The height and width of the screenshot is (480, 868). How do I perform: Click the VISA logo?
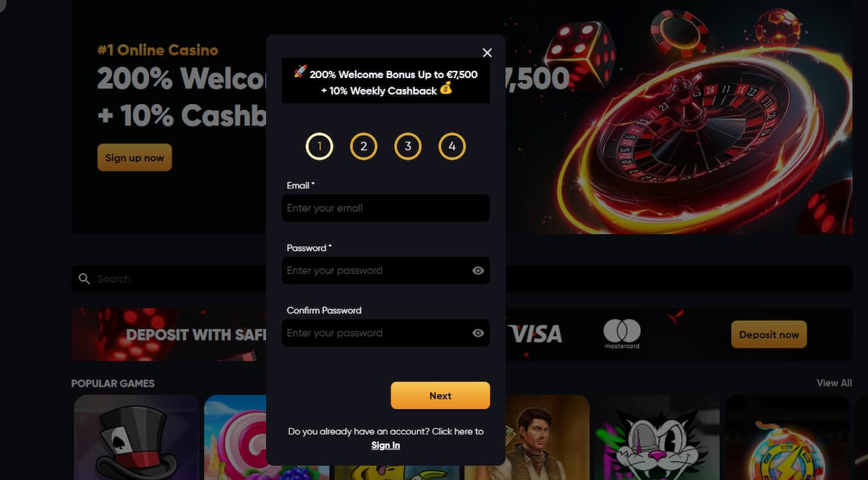click(535, 333)
